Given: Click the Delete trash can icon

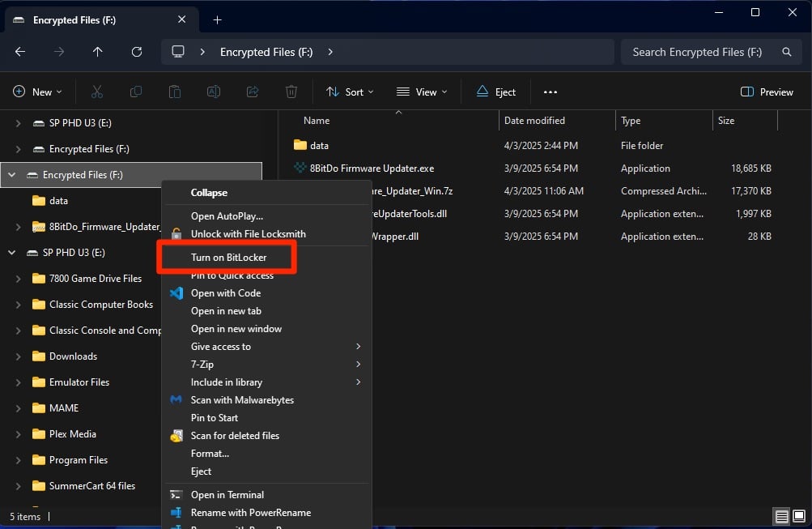Looking at the screenshot, I should point(291,92).
